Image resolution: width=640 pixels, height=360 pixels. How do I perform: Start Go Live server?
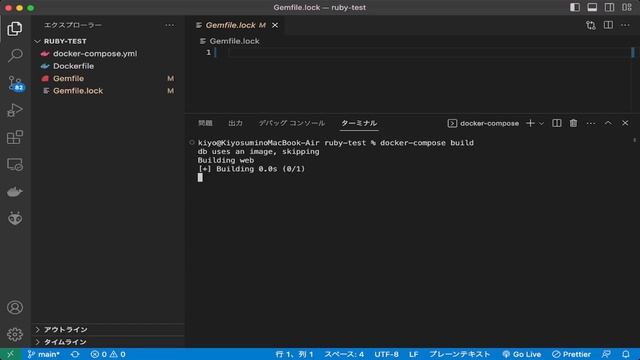pos(522,354)
